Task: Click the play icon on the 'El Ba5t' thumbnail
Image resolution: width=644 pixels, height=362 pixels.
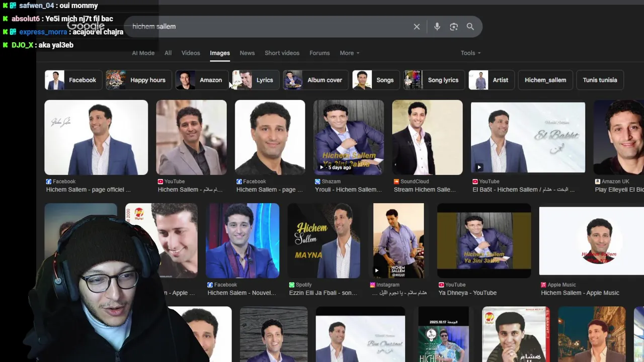Action: 479,167
